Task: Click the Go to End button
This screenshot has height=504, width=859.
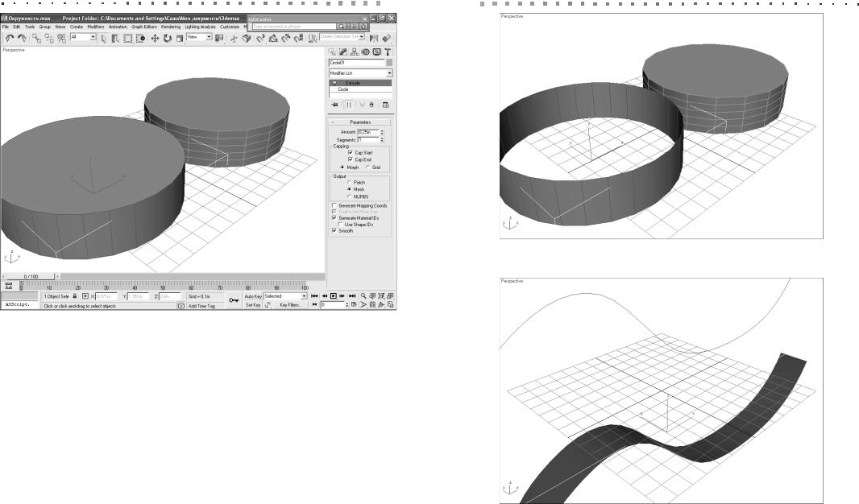Action: (352, 296)
